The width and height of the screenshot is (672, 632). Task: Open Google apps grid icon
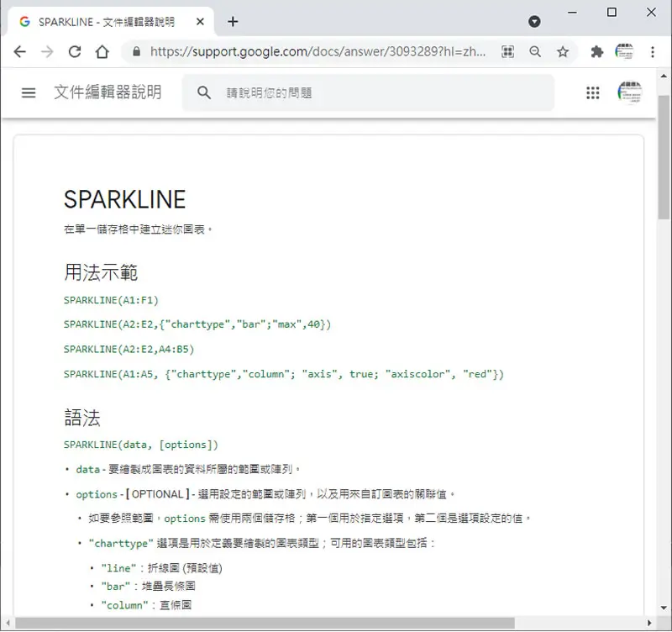tap(593, 92)
